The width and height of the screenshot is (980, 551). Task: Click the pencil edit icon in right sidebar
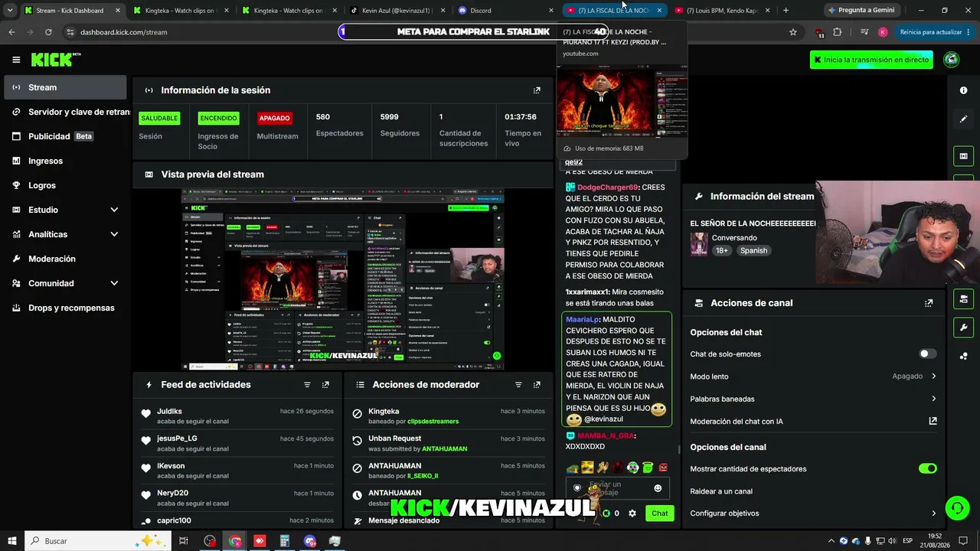[x=963, y=119]
